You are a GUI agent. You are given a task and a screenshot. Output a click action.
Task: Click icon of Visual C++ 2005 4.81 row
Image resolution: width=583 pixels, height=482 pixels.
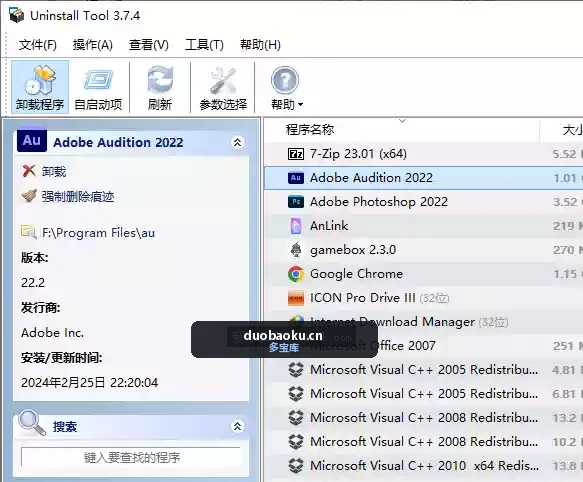[296, 370]
